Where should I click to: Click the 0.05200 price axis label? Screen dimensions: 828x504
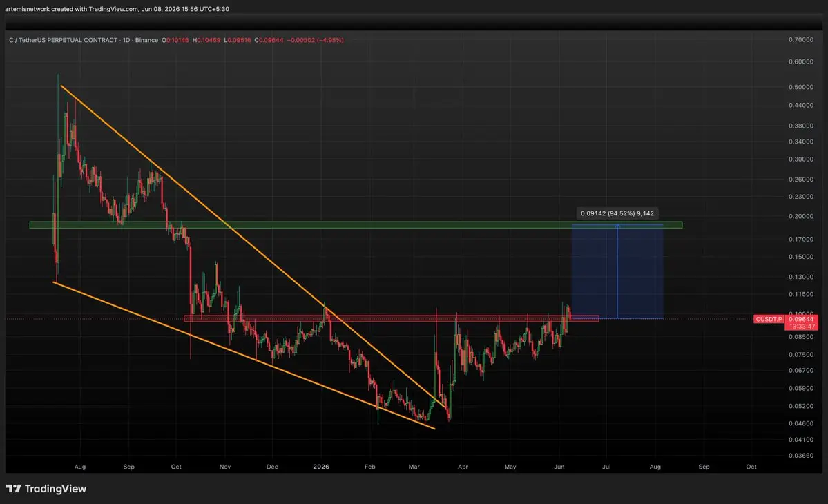click(800, 407)
